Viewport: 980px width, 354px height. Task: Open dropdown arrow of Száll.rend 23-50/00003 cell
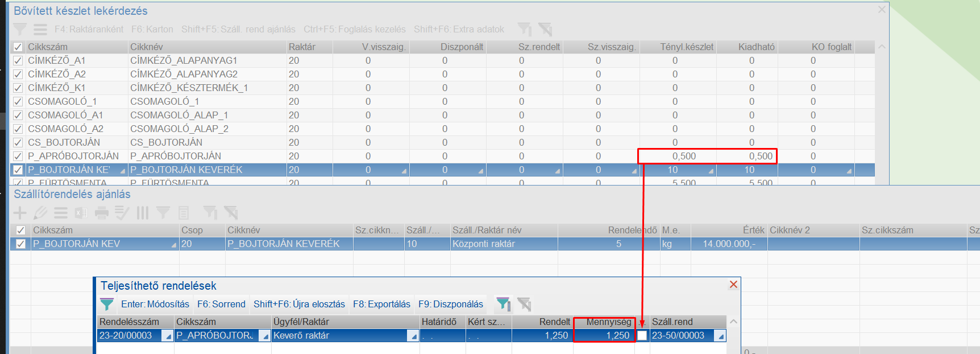click(x=721, y=336)
